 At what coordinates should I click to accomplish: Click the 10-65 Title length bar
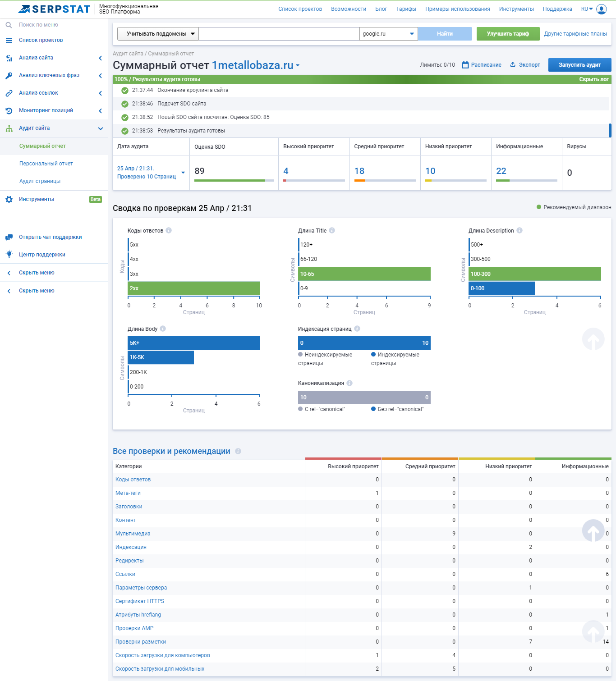[x=364, y=274]
